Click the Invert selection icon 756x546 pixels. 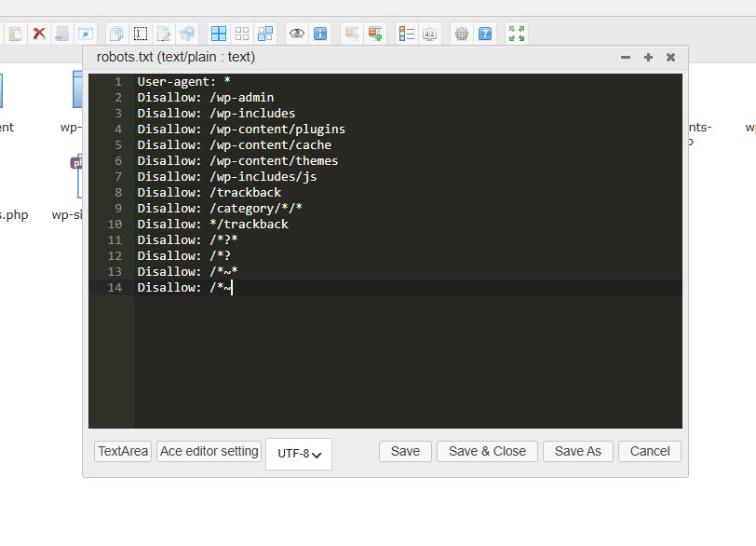[x=265, y=34]
